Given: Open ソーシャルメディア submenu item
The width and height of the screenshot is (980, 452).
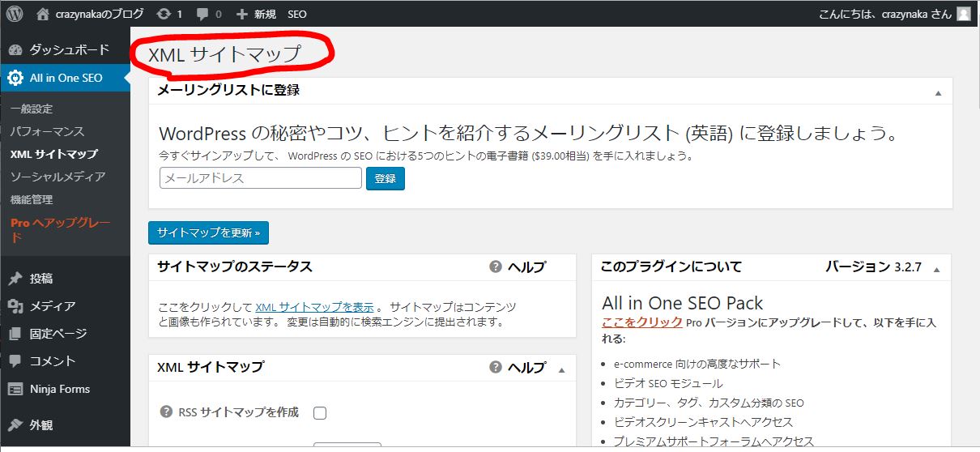Looking at the screenshot, I should click(x=58, y=177).
